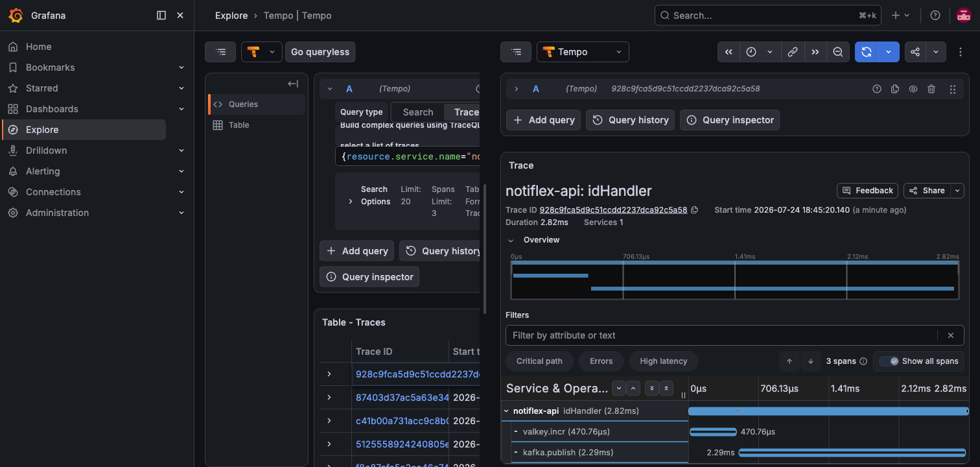The image size is (980, 467).
Task: Show help for right pane query A
Action: (877, 89)
